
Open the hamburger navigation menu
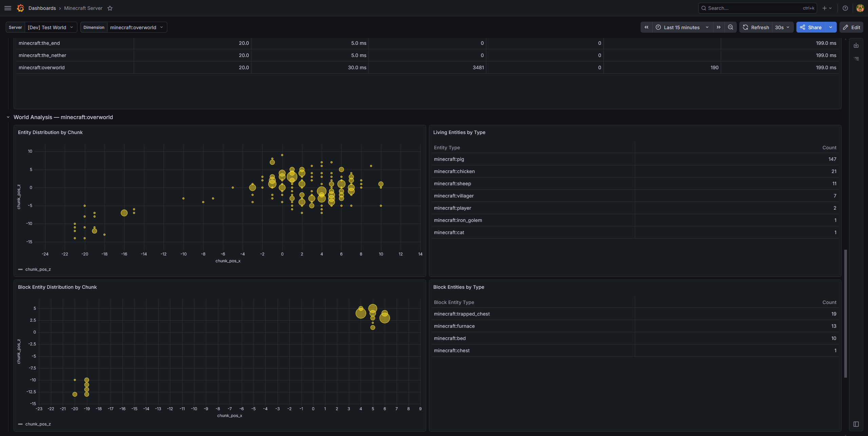point(8,8)
